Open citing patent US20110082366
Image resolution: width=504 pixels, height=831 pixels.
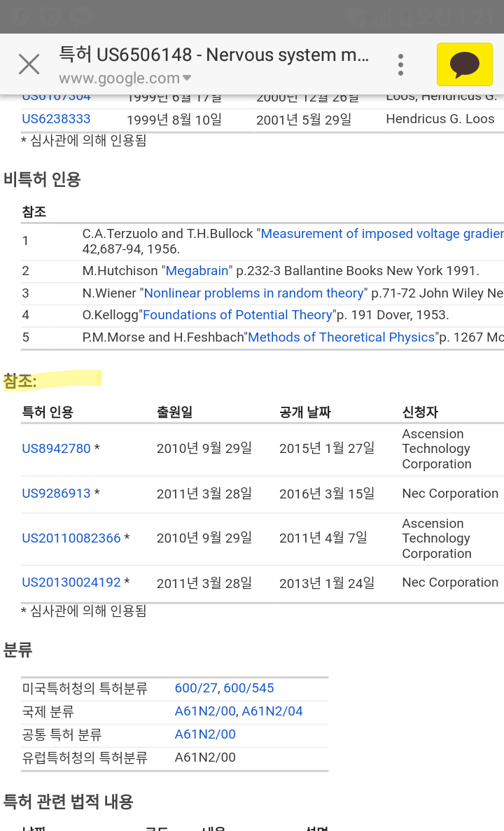(71, 538)
